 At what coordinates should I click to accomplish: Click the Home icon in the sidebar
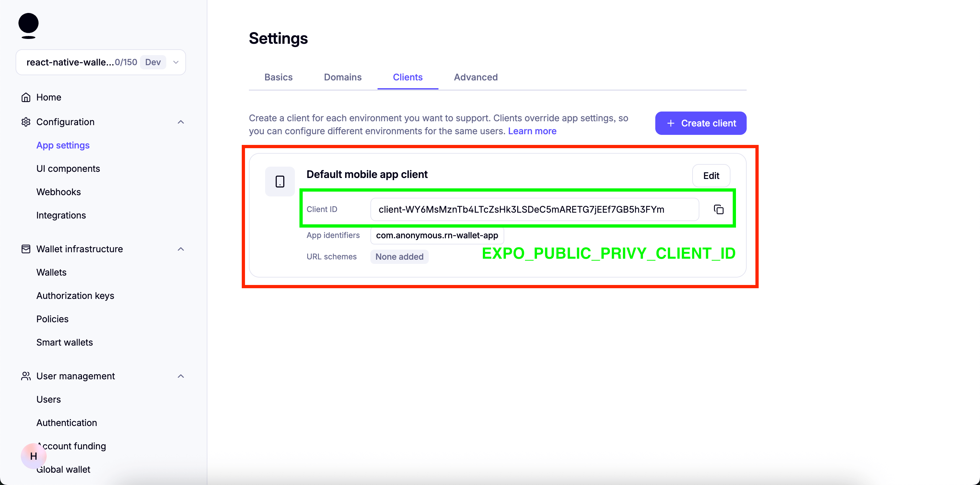[x=26, y=97]
